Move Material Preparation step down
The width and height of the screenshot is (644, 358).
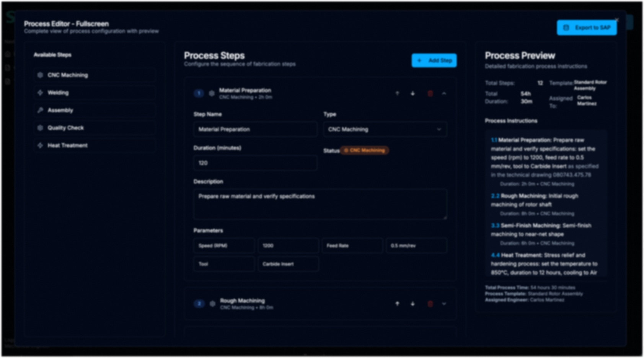tap(412, 93)
